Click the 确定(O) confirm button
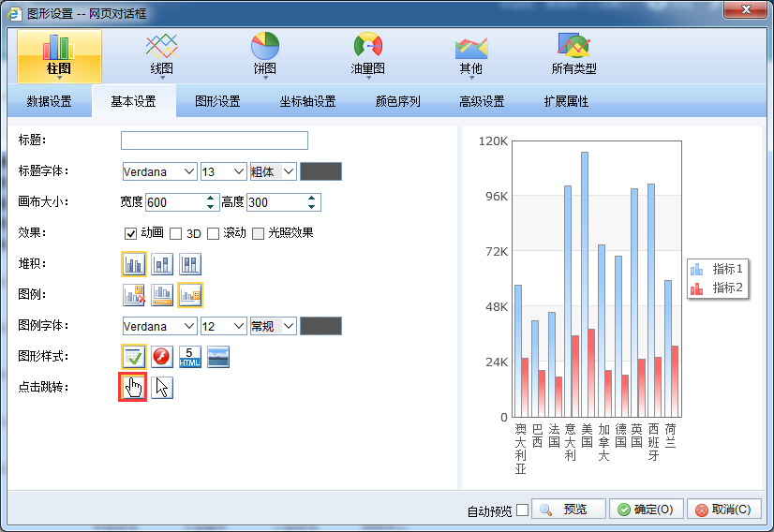This screenshot has width=774, height=532. coord(647,510)
